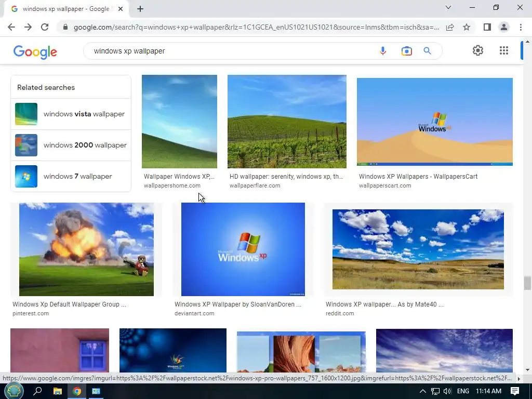Open the notification center icon

tap(515, 391)
